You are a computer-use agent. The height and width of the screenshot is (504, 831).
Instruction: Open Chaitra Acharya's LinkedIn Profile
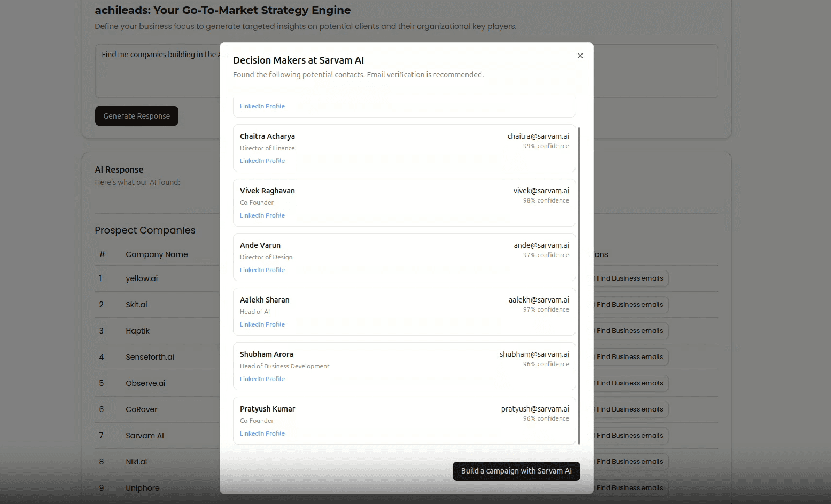coord(262,160)
